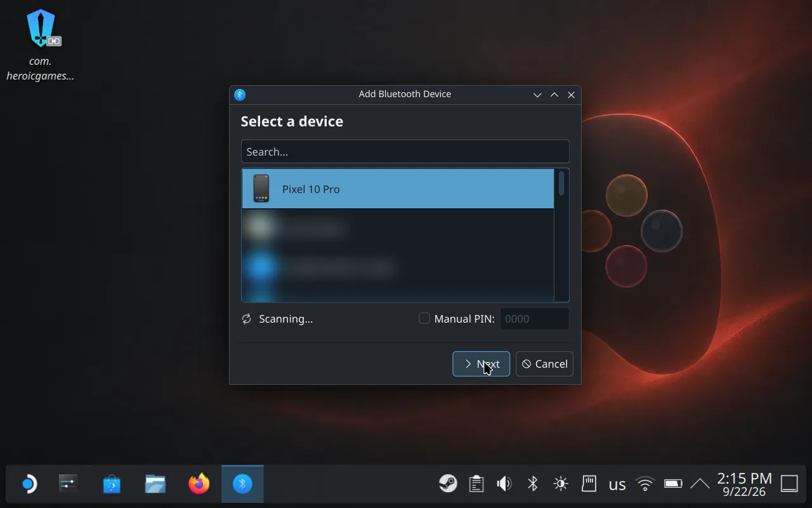Screen dimensions: 812x508
Task: Open Dolphin file manager from taskbar
Action: [x=155, y=485]
